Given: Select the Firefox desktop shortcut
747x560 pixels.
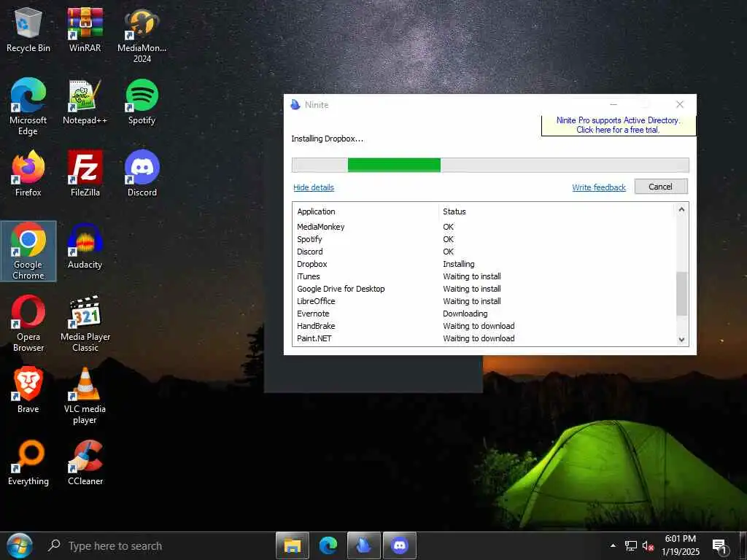Looking at the screenshot, I should [28, 174].
